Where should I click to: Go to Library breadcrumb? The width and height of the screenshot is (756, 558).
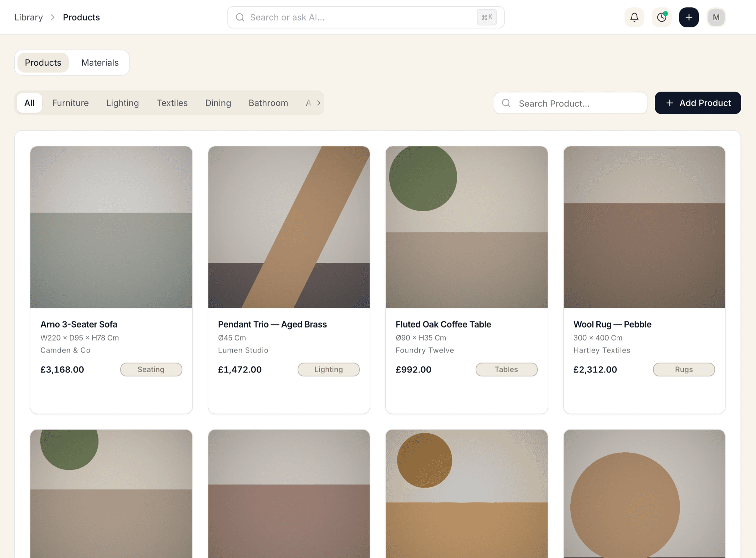pos(28,17)
